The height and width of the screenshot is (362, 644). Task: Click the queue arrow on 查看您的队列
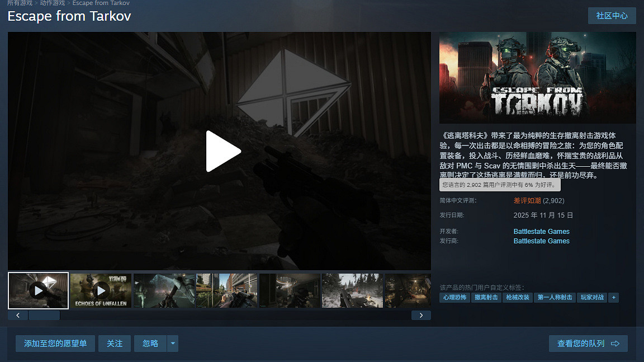click(615, 344)
